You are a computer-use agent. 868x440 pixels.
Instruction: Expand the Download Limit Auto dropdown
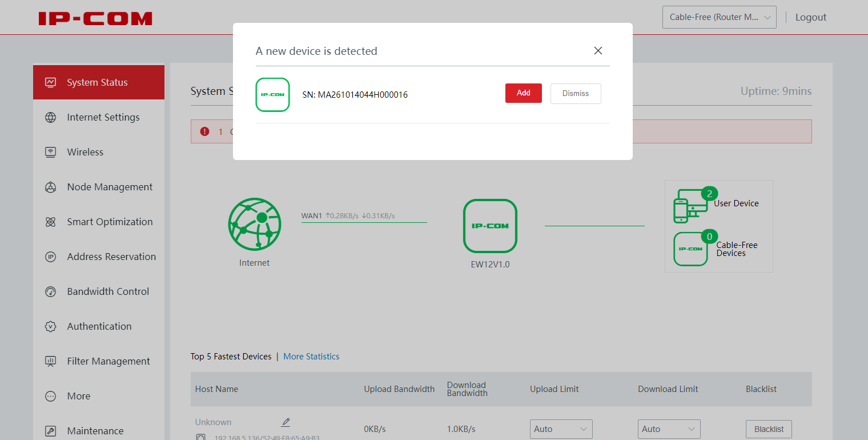(669, 429)
